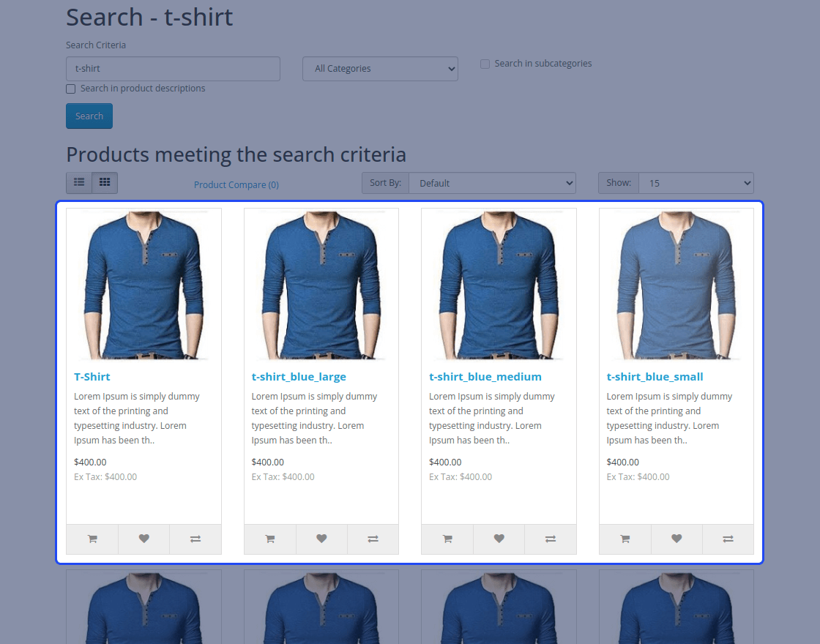Switch to grid view layout
This screenshot has height=644, width=820.
pyautogui.click(x=105, y=182)
